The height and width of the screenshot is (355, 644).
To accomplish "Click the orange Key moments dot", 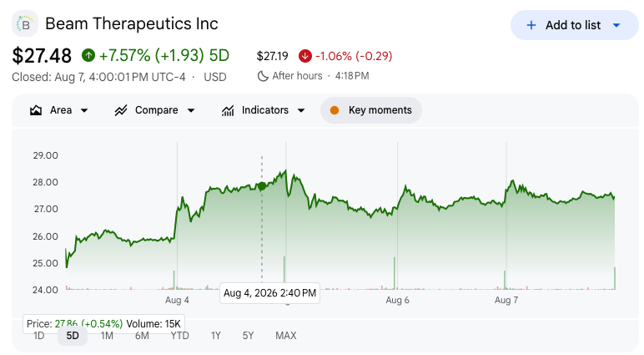I will 335,110.
